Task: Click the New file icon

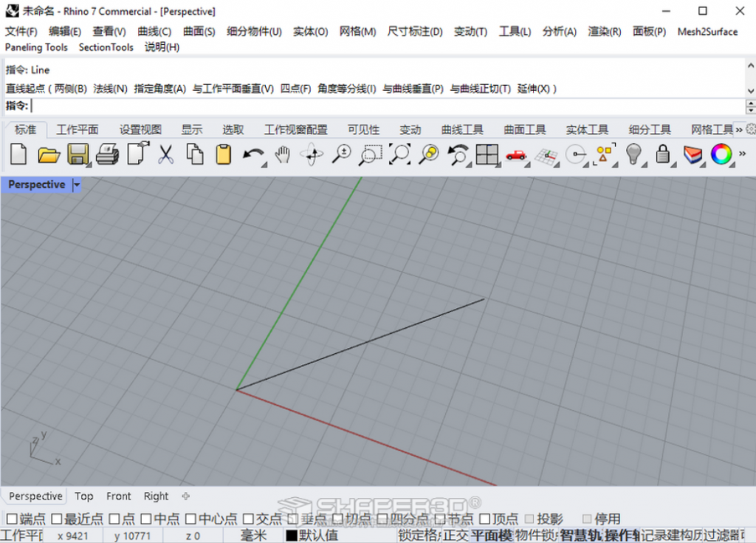Action: 18,154
